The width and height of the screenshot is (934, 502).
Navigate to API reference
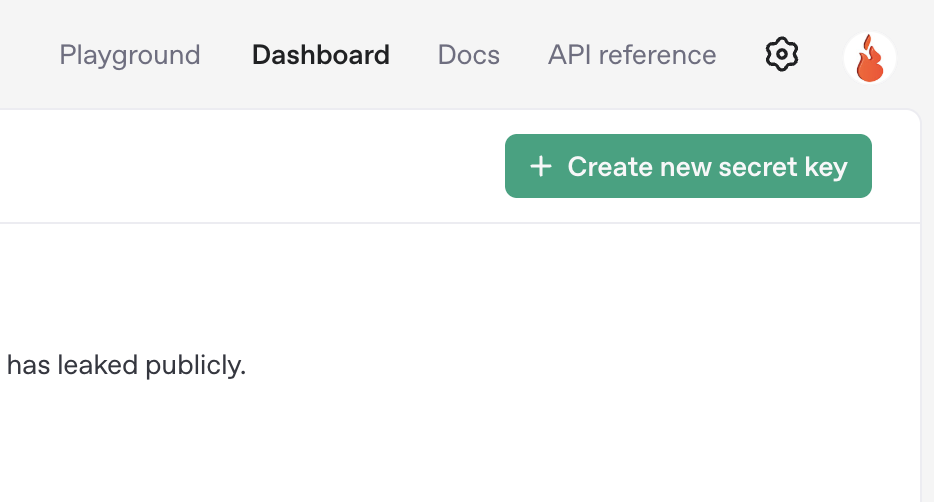tap(632, 54)
